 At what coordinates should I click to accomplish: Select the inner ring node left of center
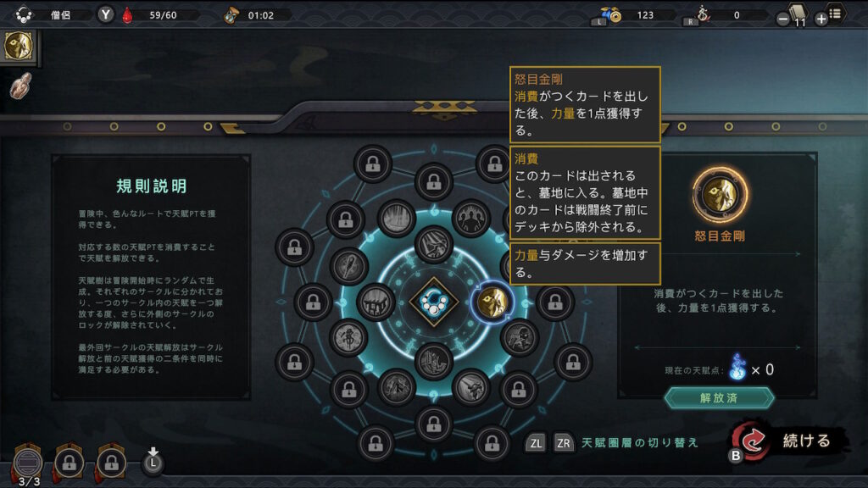(x=376, y=302)
